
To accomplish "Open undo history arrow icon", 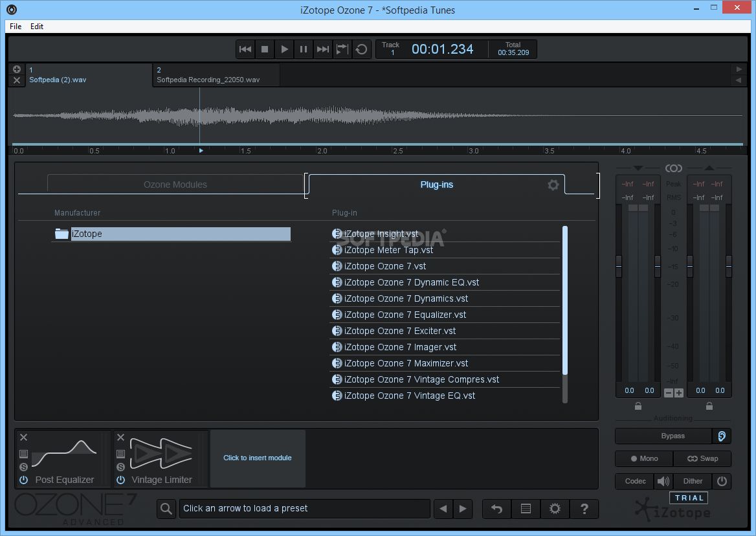I will point(496,509).
